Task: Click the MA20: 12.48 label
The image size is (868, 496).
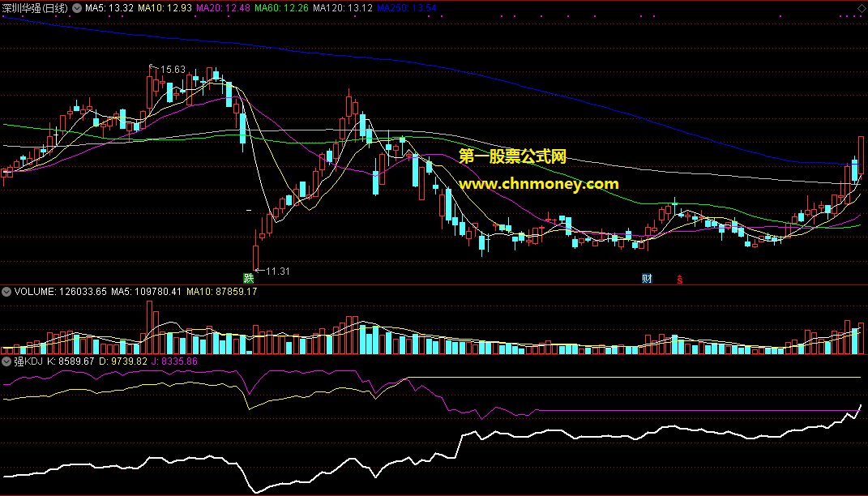Action: click(x=223, y=8)
